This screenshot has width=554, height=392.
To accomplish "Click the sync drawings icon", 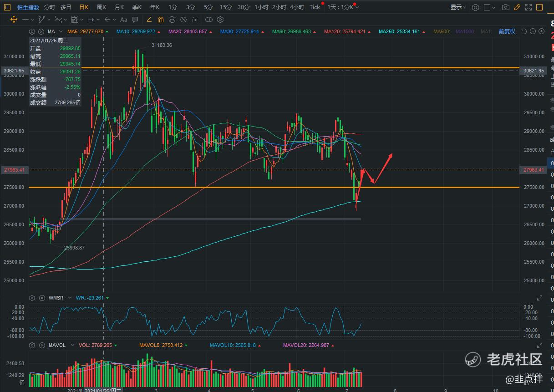I will (172, 20).
